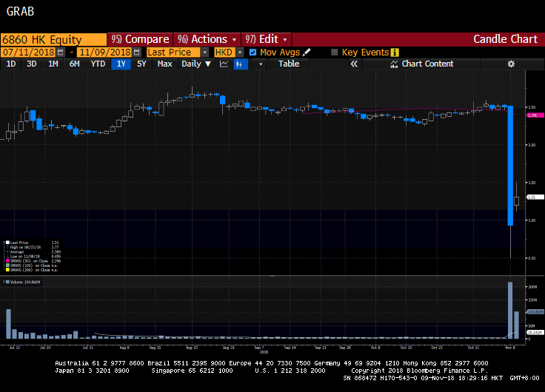The height and width of the screenshot is (392, 545).
Task: Open the start date calendar picker
Action: tap(61, 53)
